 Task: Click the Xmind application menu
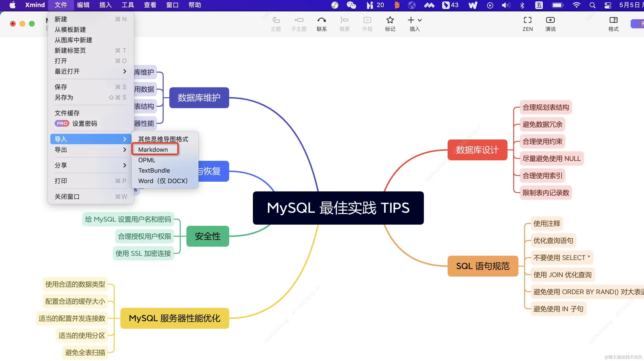point(35,5)
